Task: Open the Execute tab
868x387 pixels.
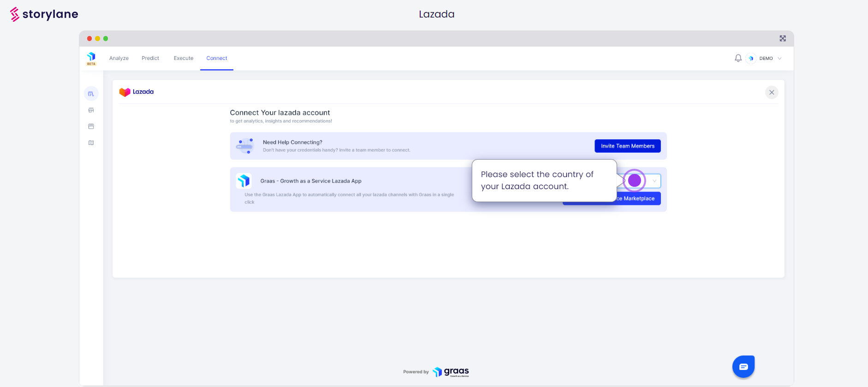Action: 184,59
